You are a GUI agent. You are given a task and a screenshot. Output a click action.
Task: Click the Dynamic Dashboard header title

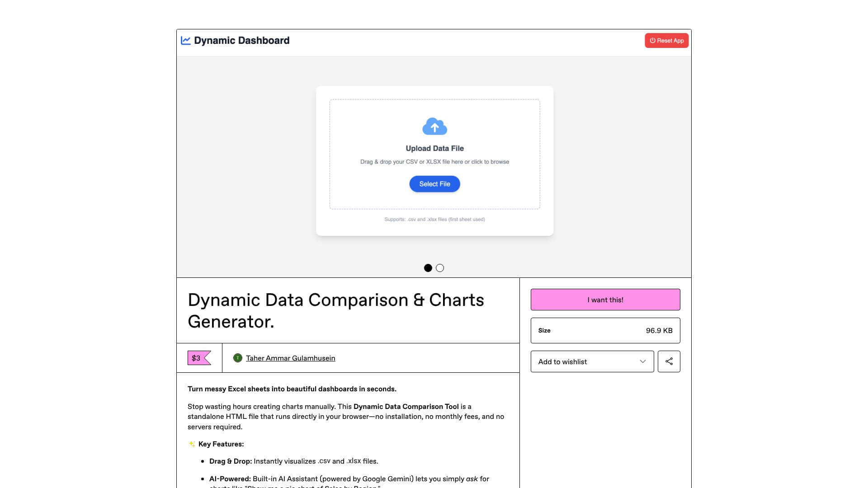[241, 41]
